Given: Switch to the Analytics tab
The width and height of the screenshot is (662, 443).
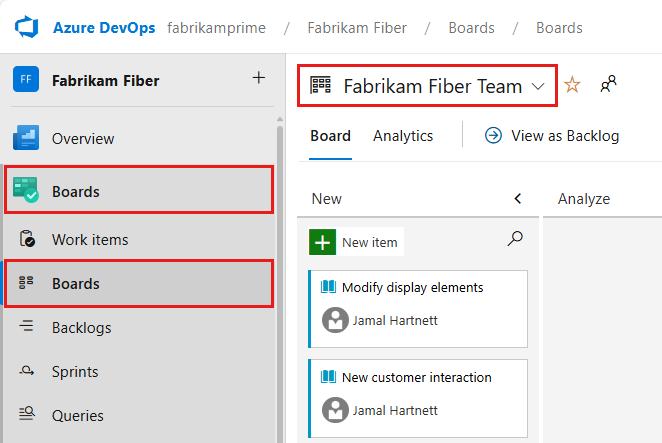Looking at the screenshot, I should 403,135.
